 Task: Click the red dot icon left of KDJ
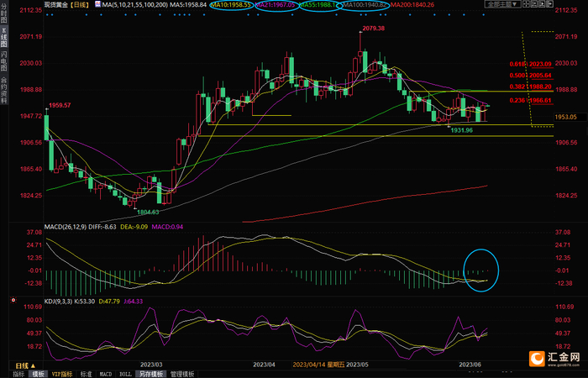(13, 301)
